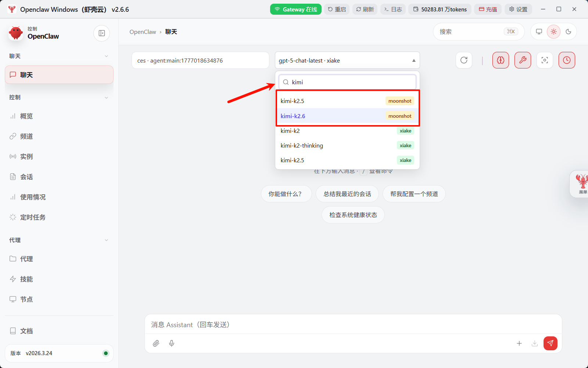The width and height of the screenshot is (588, 368).
Task: Click the 刷新 refresh button
Action: (365, 9)
